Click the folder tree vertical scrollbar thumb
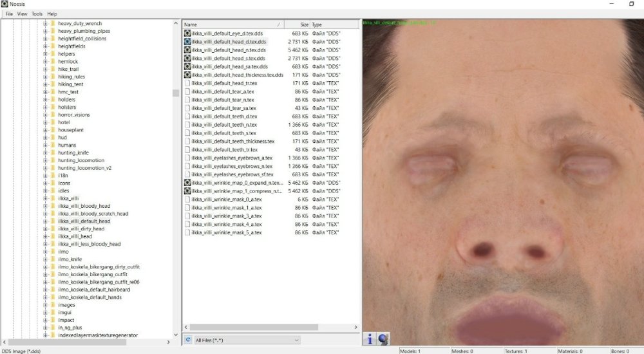 (x=176, y=93)
